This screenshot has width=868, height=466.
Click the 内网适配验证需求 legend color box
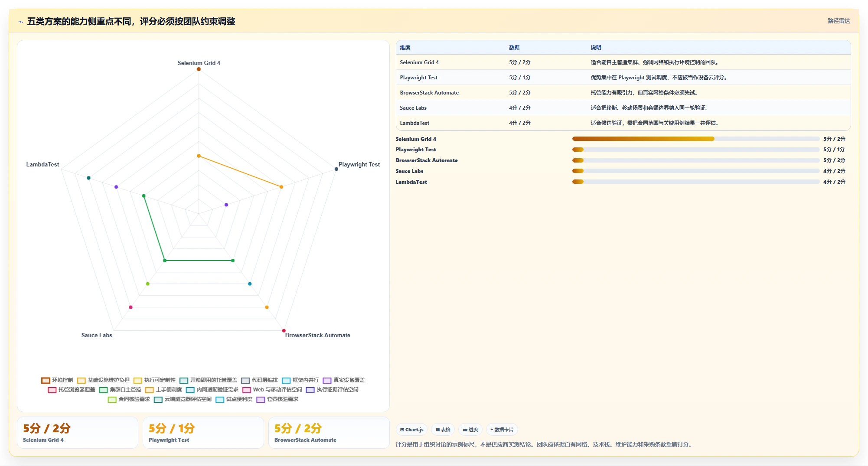tap(190, 390)
